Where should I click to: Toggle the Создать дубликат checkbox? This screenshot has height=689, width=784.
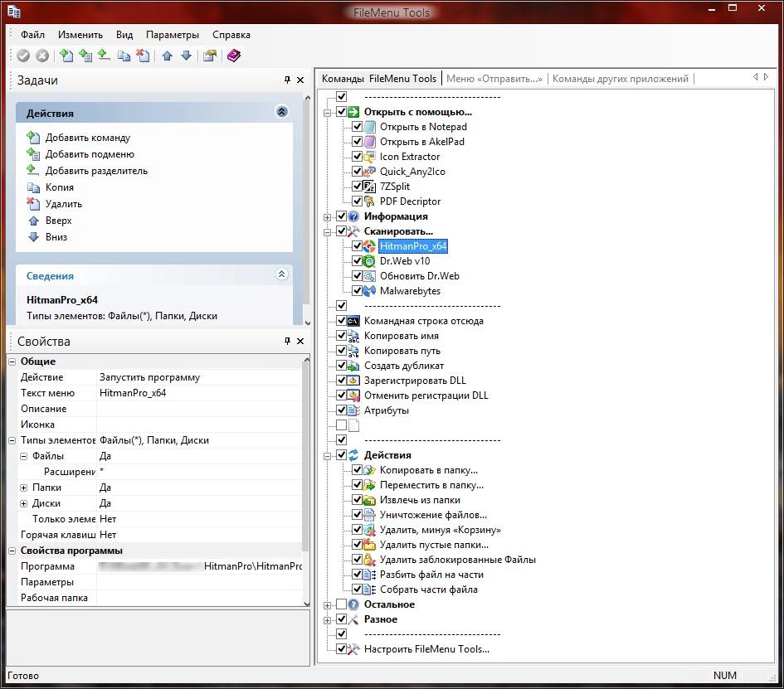point(341,366)
